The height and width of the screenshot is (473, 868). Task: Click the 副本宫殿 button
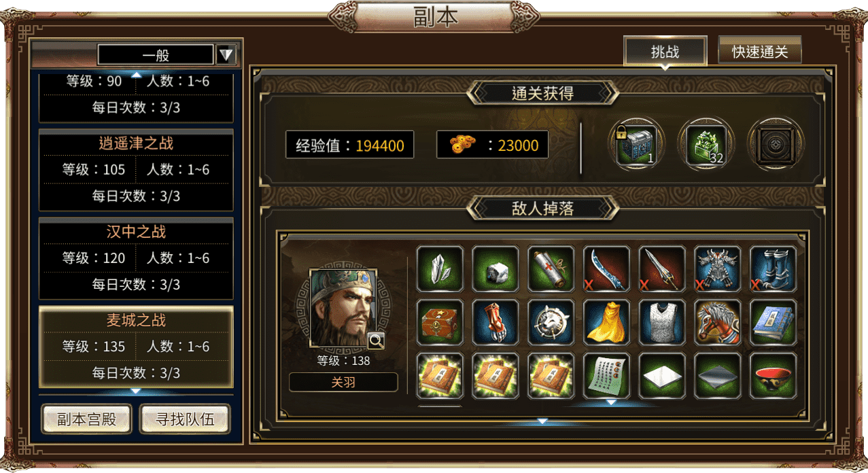tap(86, 419)
